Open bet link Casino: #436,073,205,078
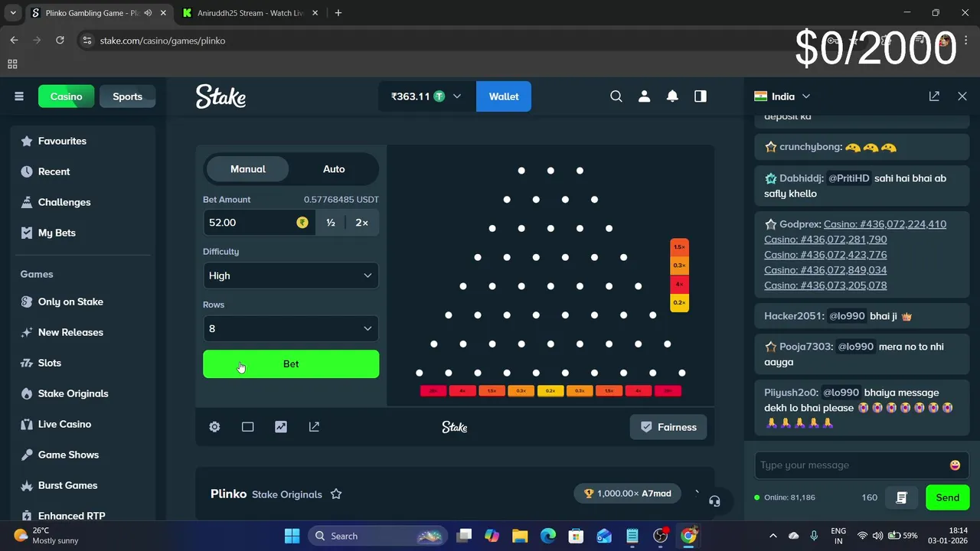The width and height of the screenshot is (980, 551). [x=825, y=285]
